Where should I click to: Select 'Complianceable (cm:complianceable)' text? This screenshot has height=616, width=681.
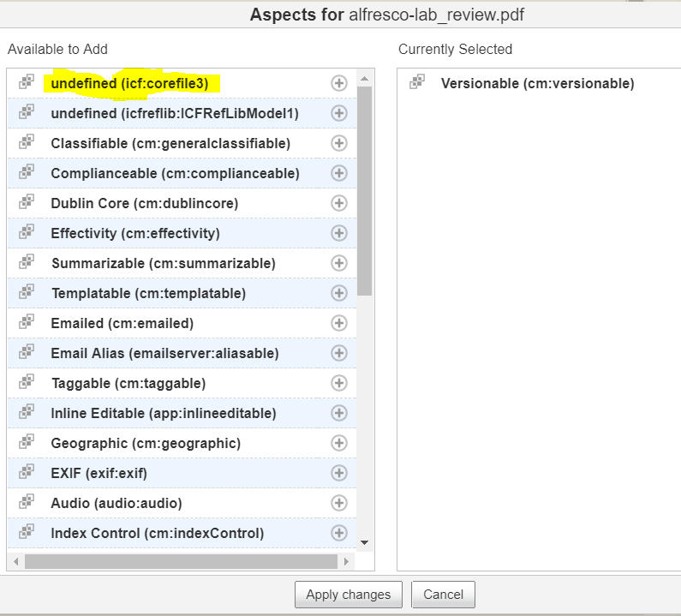tap(175, 173)
